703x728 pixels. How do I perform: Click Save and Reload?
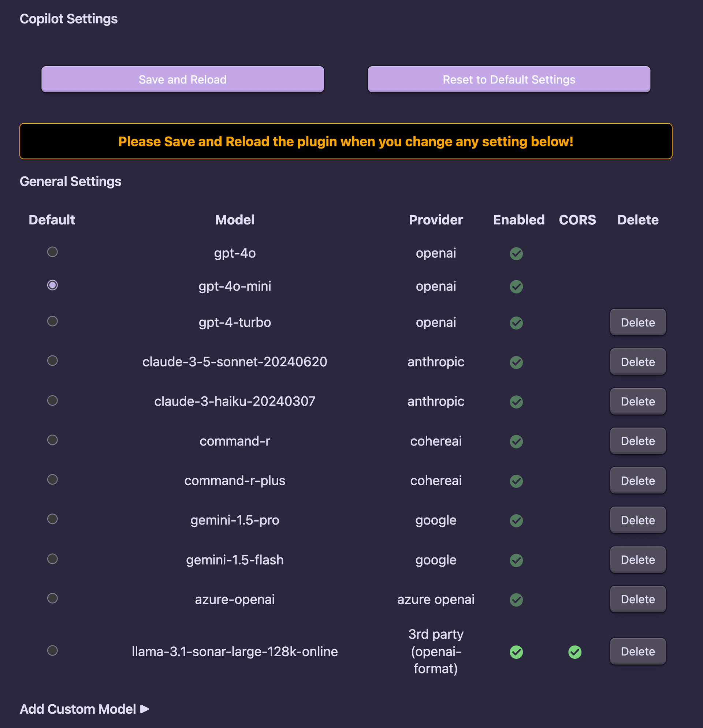tap(182, 79)
